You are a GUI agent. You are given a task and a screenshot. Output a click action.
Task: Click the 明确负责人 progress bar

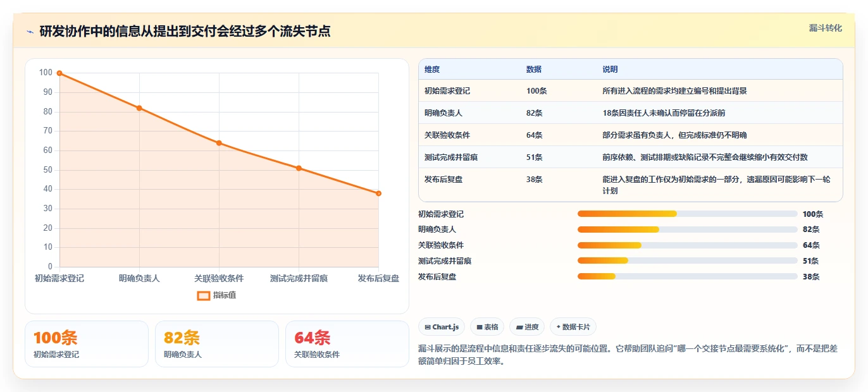pos(687,230)
